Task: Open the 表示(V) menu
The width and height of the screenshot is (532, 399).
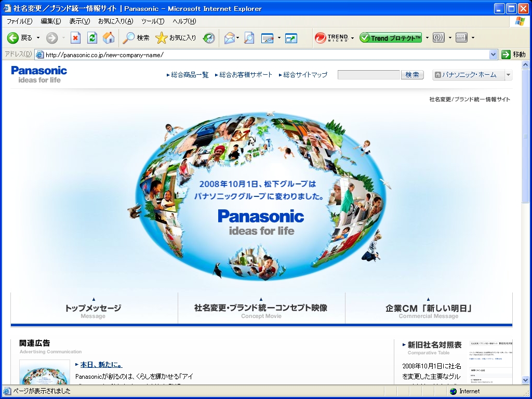Action: coord(79,21)
